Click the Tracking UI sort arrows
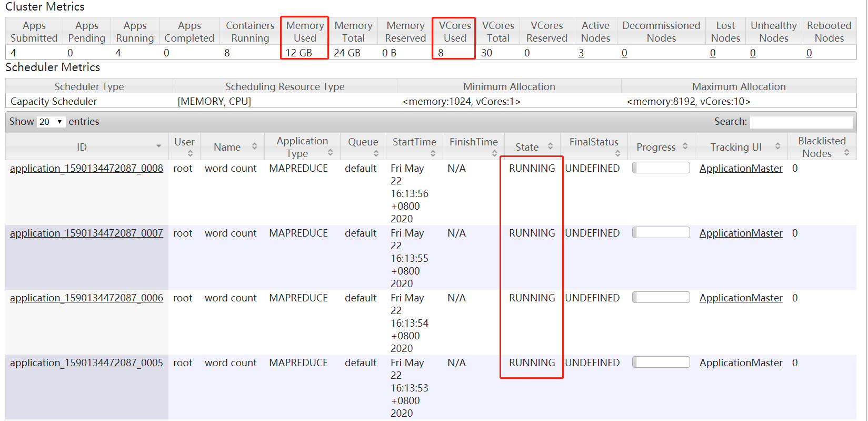868x421 pixels. click(x=777, y=146)
